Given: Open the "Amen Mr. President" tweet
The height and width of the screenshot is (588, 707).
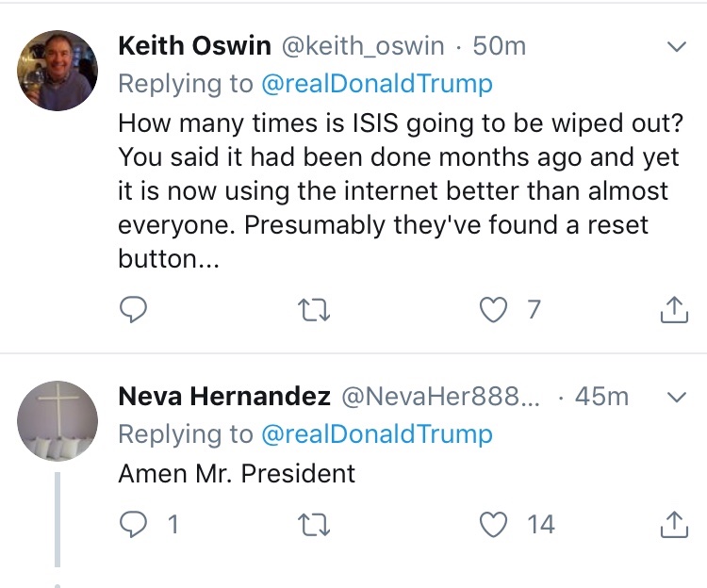Looking at the screenshot, I should coord(237,473).
